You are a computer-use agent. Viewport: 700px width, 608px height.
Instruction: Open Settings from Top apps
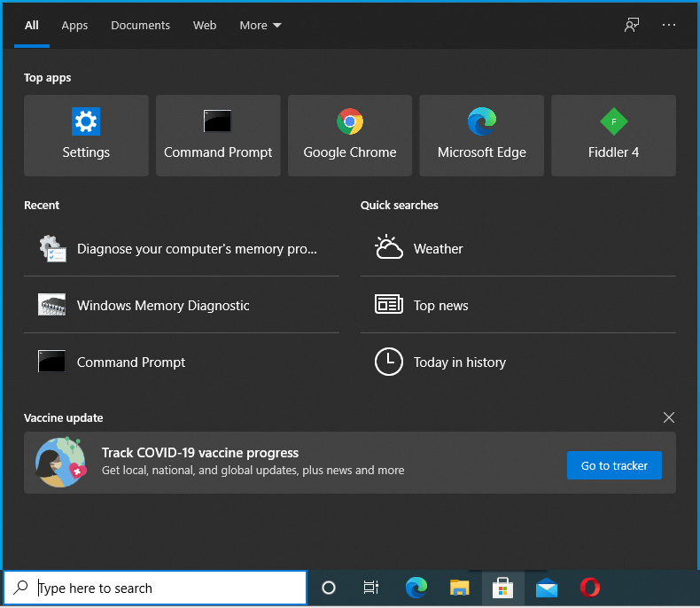[x=86, y=136]
